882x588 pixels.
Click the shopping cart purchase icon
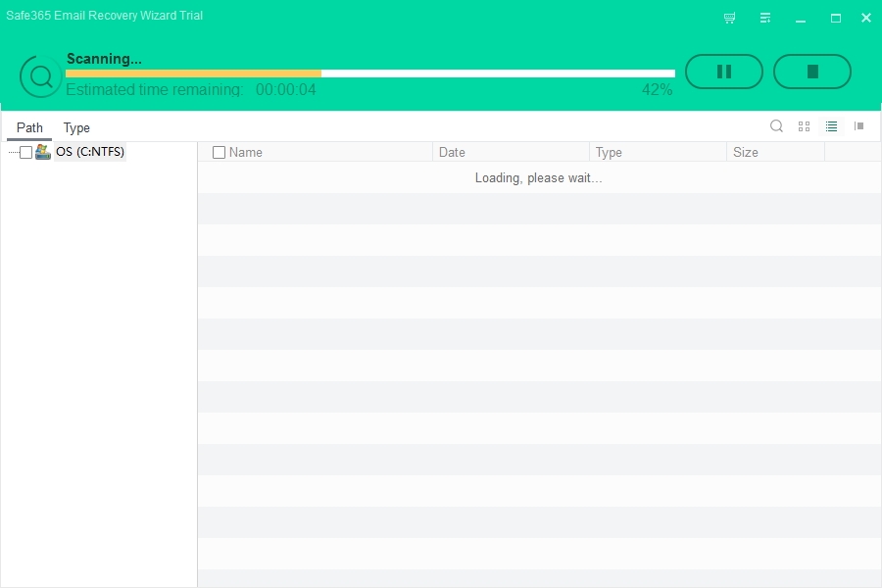coord(729,18)
